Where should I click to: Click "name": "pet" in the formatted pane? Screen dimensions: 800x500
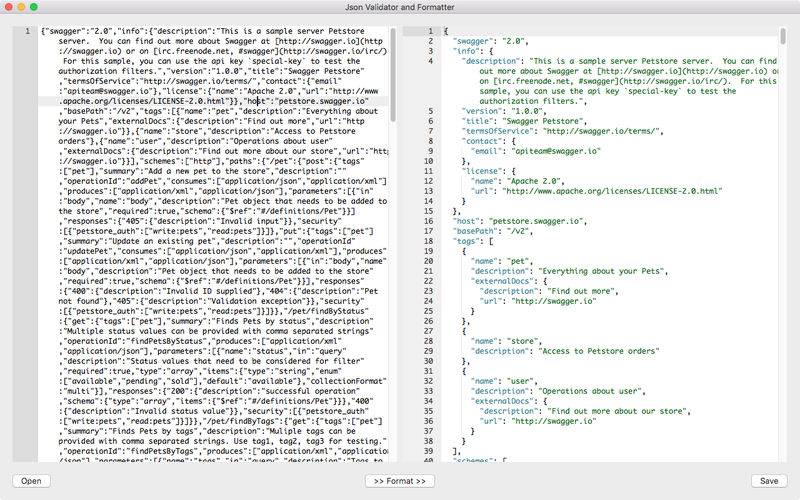(x=502, y=261)
